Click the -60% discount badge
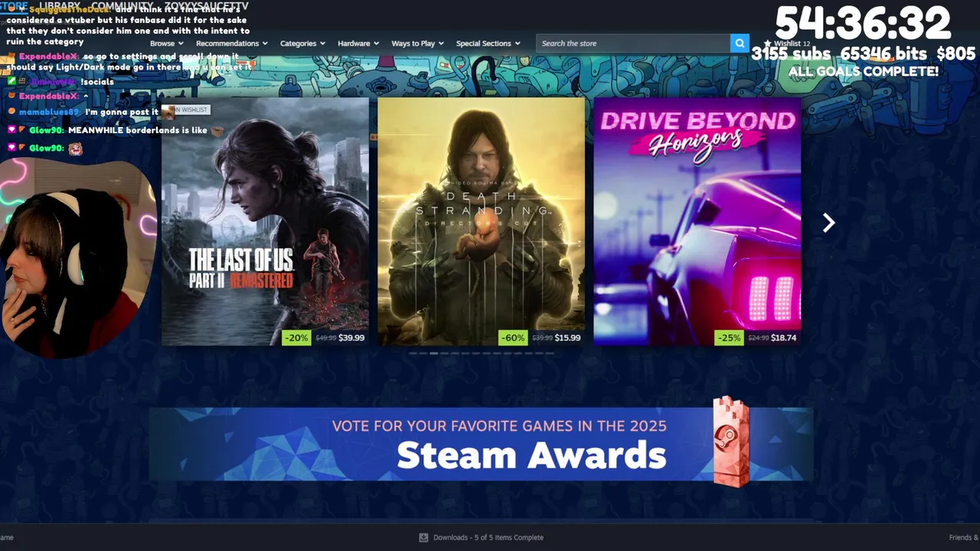Image resolution: width=980 pixels, height=551 pixels. [x=513, y=337]
